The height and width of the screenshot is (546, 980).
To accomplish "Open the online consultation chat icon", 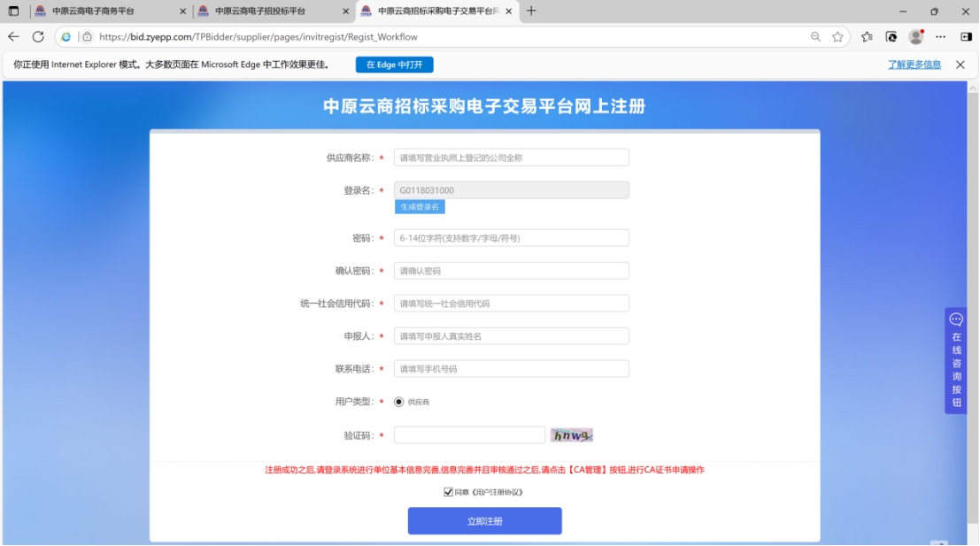I will tap(956, 319).
